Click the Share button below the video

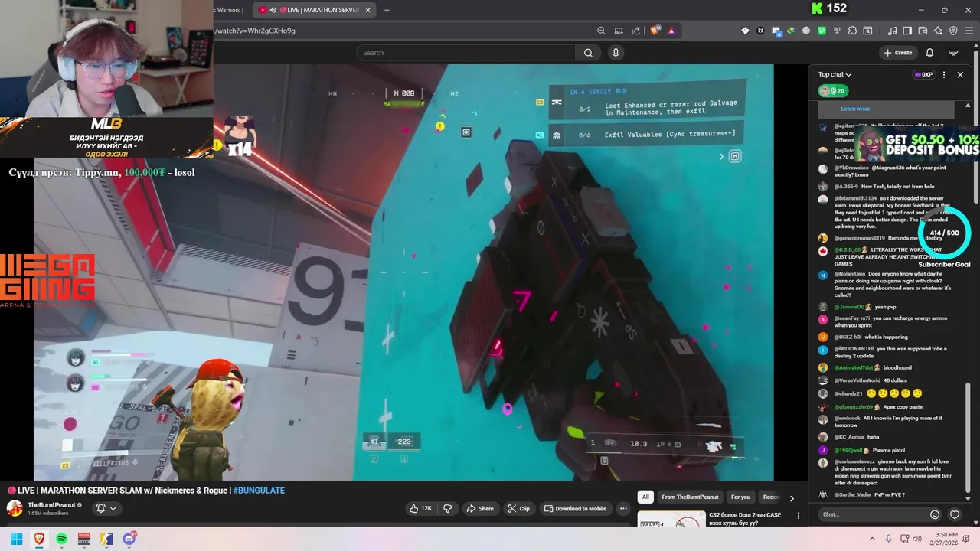coord(480,508)
